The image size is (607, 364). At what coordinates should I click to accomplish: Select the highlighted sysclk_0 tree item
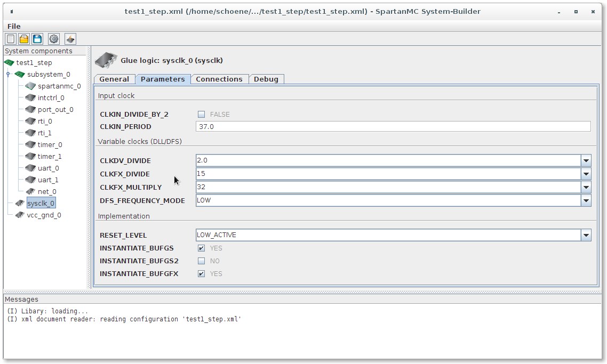[x=41, y=203]
